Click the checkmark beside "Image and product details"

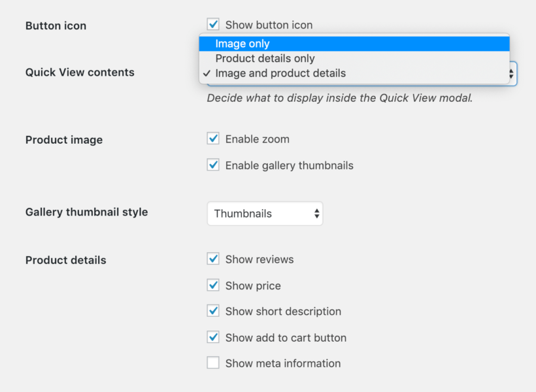(x=207, y=73)
